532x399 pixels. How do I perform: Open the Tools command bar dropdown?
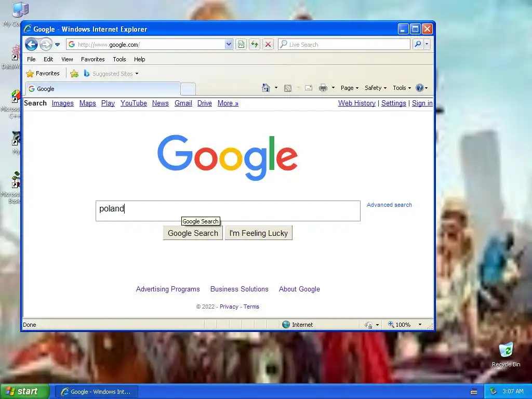pos(402,88)
